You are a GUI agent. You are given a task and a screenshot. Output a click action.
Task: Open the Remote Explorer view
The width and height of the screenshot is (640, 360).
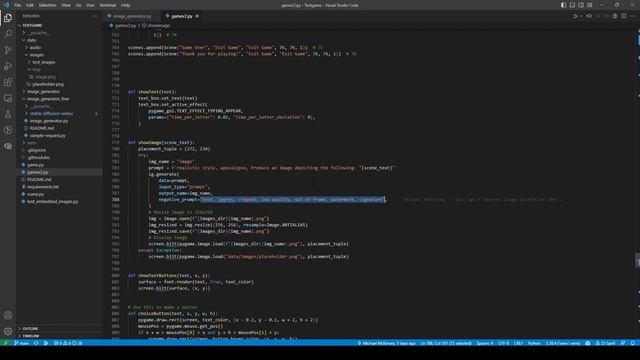click(x=8, y=98)
